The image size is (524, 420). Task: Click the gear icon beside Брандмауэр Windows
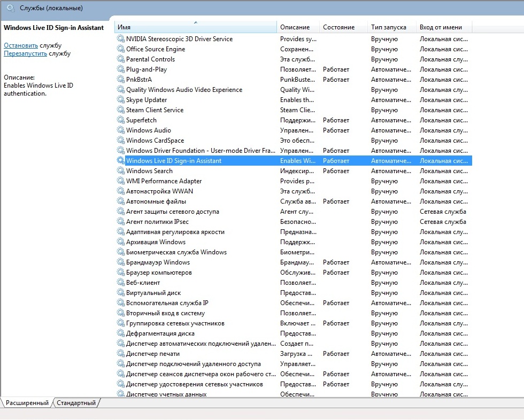[121, 262]
